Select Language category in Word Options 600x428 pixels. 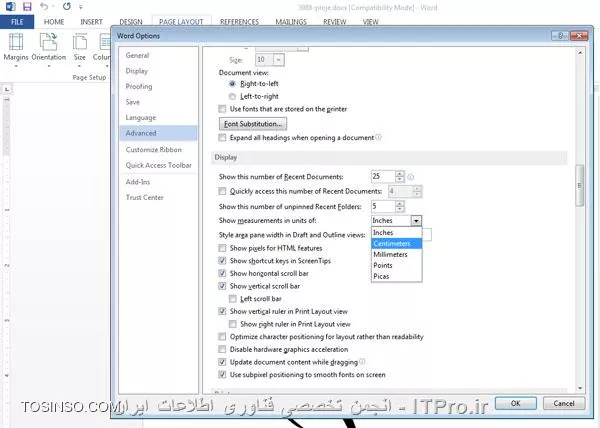[158, 118]
